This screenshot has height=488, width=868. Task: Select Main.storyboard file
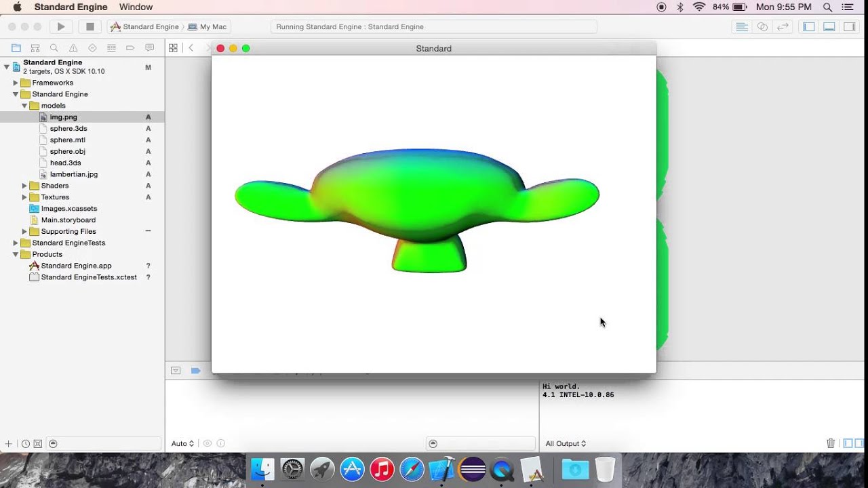click(68, 220)
